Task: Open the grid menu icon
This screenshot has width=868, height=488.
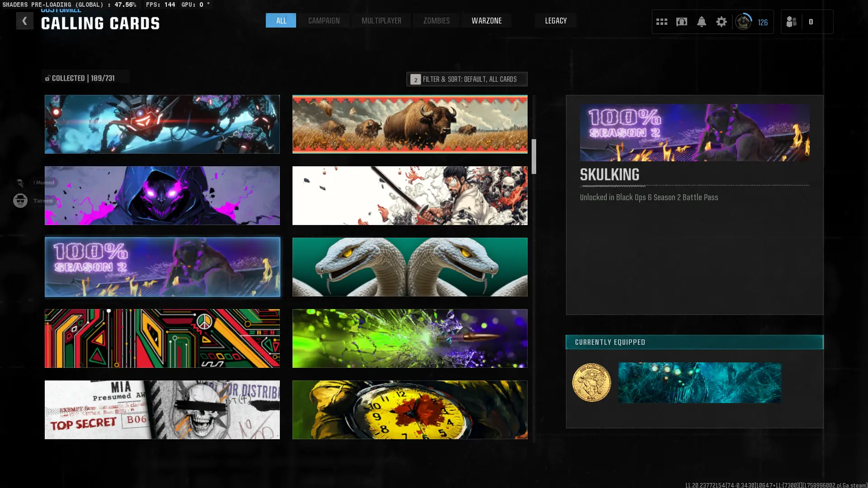Action: point(661,22)
